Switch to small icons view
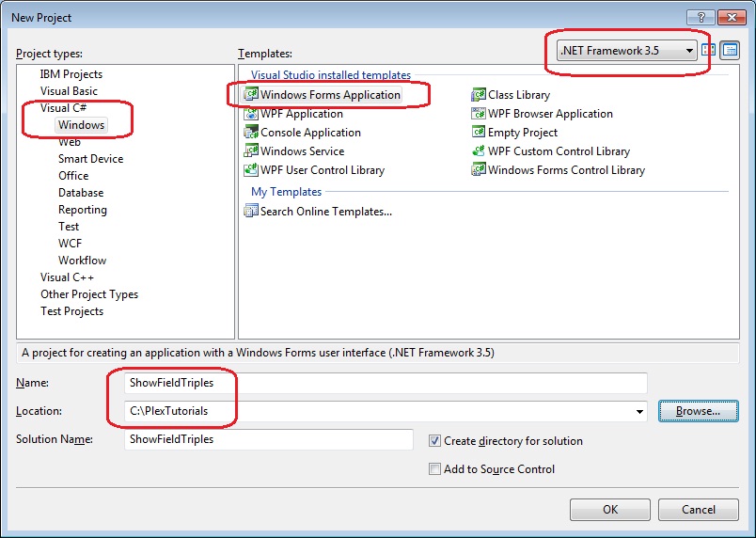 730,51
